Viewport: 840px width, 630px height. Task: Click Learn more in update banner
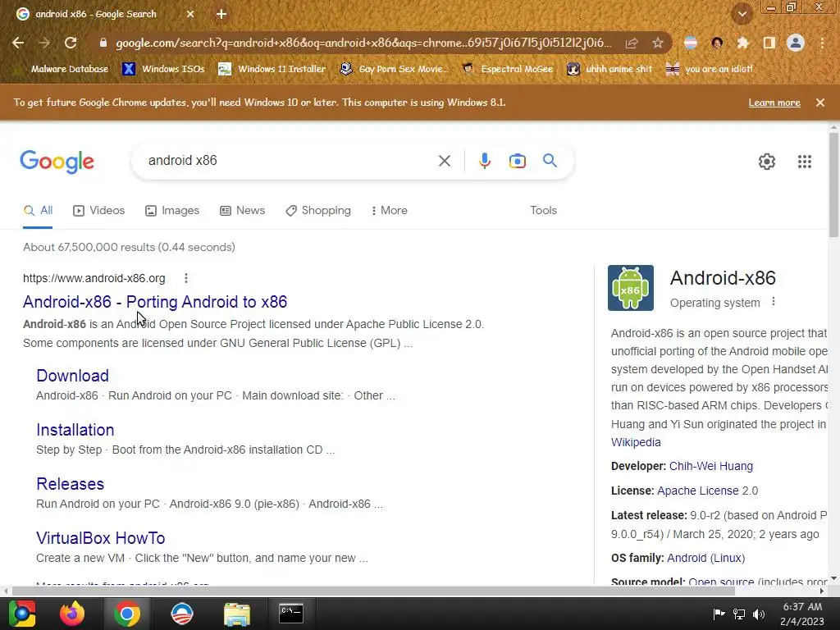coord(774,103)
